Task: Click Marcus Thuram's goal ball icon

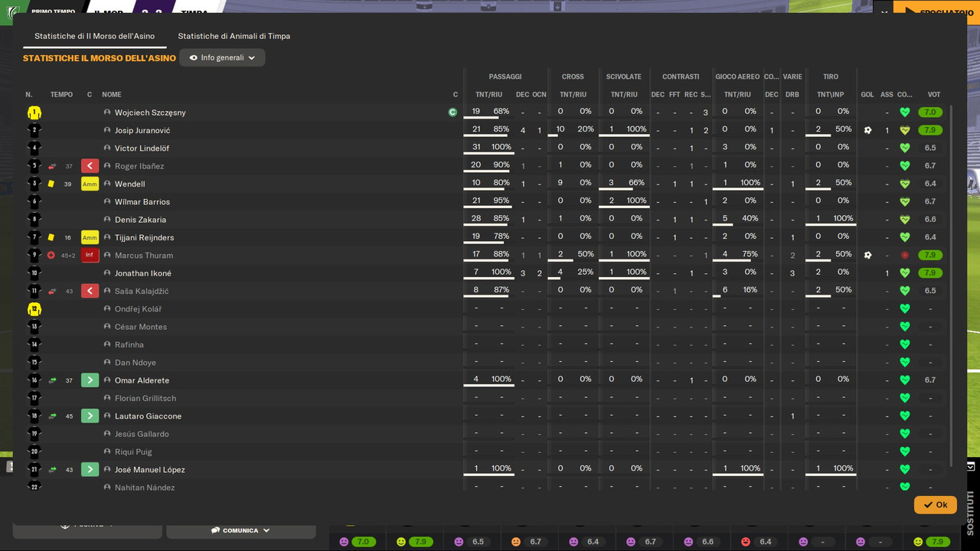Action: tap(867, 256)
